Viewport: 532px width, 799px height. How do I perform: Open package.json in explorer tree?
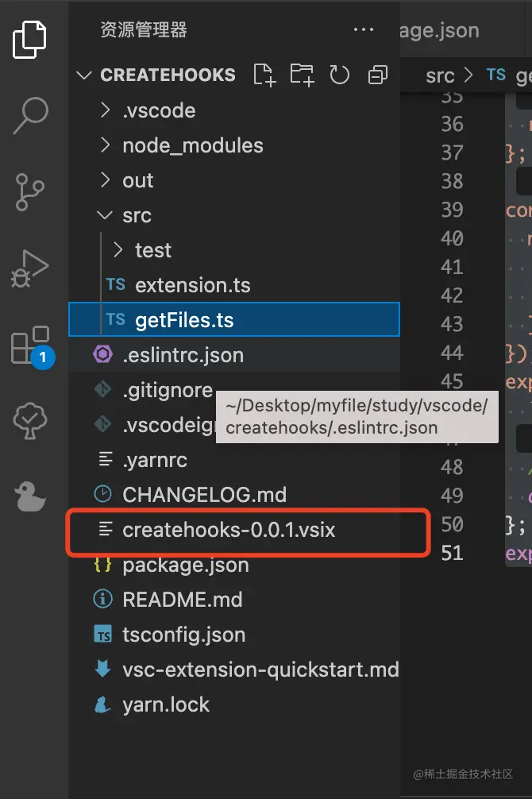tap(185, 565)
